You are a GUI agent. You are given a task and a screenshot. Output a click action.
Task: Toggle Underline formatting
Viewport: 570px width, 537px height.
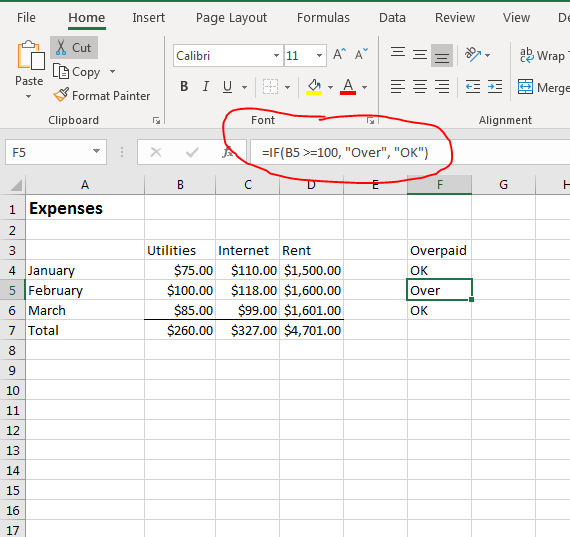point(228,87)
